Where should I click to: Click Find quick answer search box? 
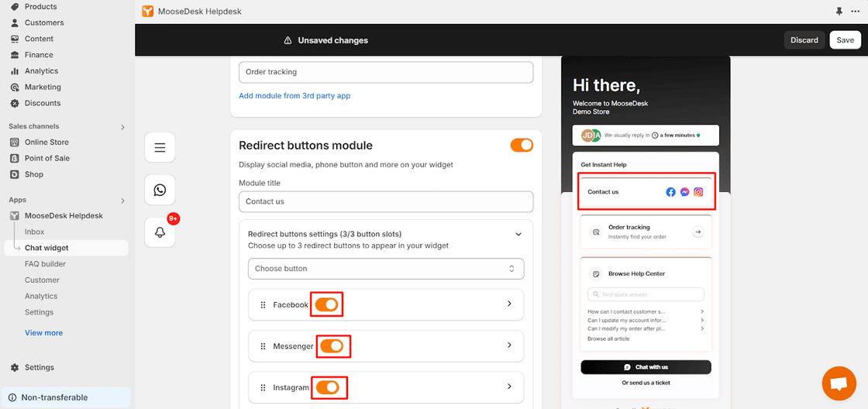click(646, 294)
